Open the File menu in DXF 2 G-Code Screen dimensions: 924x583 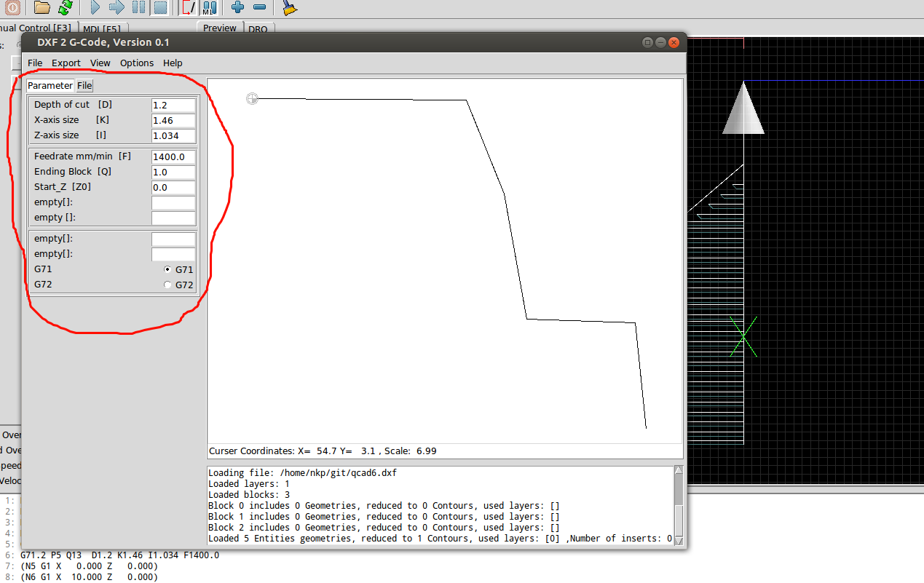pos(35,63)
